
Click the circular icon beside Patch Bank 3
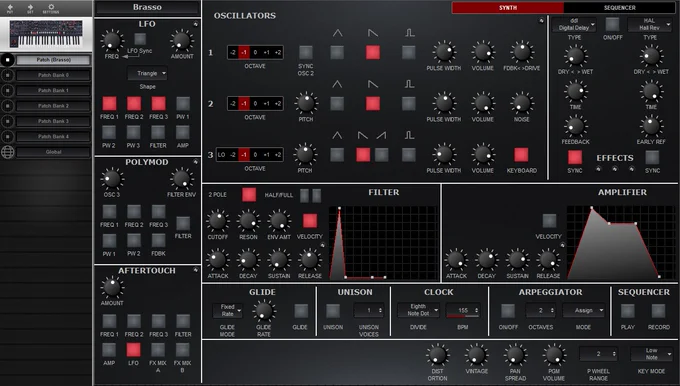tap(7, 121)
